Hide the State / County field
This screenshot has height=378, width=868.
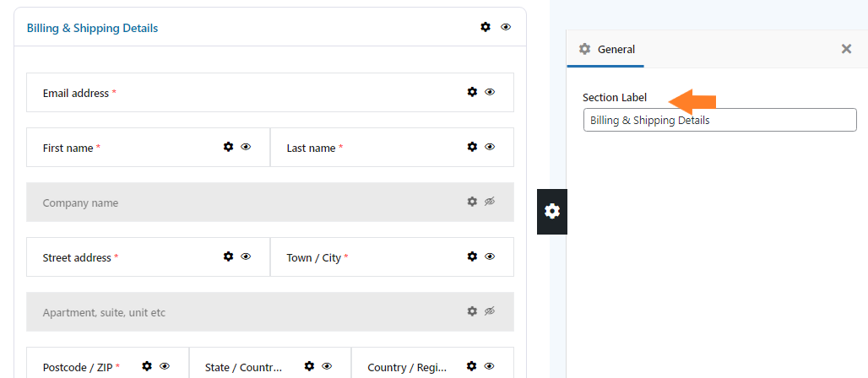click(327, 366)
